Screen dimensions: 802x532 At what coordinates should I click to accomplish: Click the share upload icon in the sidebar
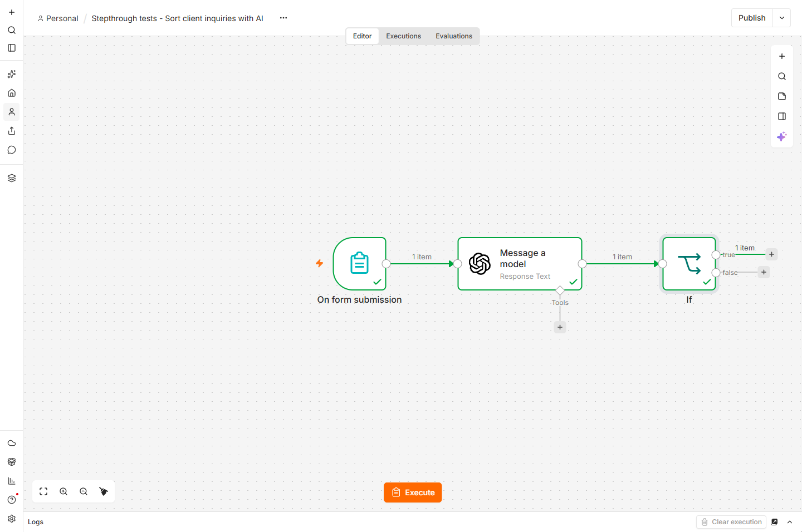pyautogui.click(x=12, y=131)
